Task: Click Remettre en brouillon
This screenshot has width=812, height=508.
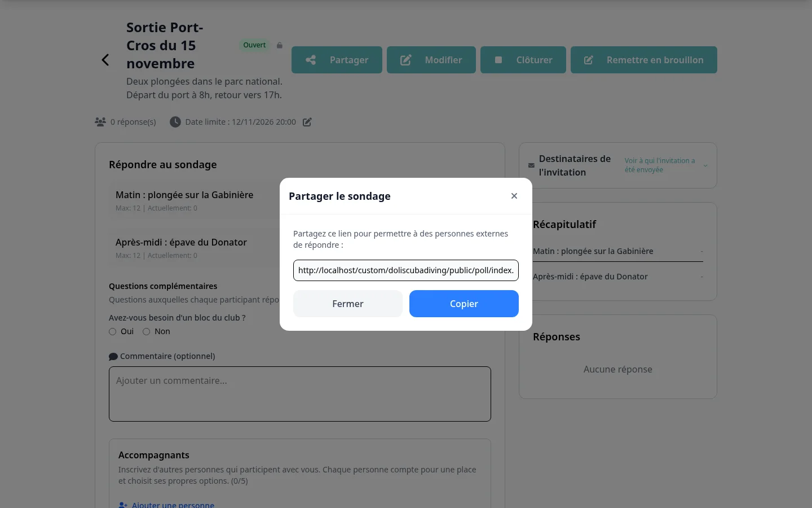Action: pyautogui.click(x=644, y=60)
